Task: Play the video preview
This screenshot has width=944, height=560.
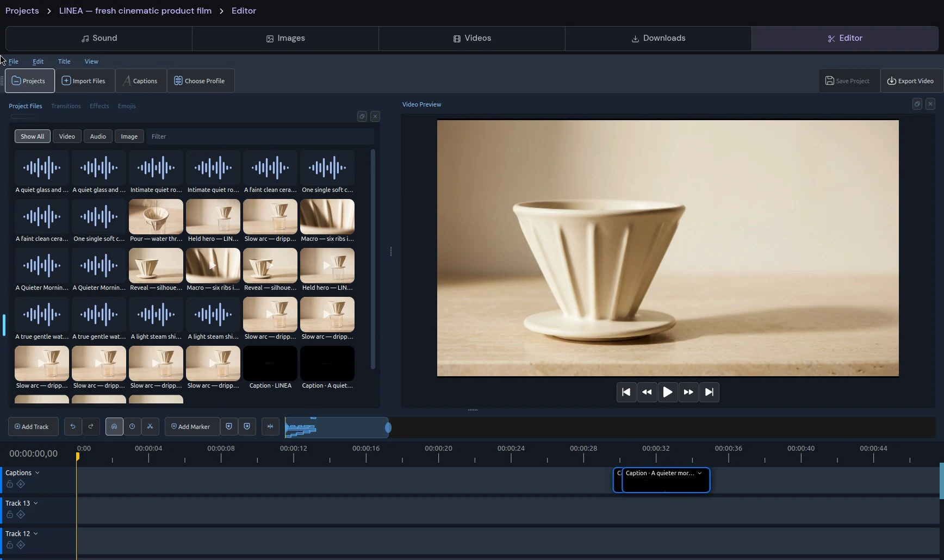Action: pos(668,392)
